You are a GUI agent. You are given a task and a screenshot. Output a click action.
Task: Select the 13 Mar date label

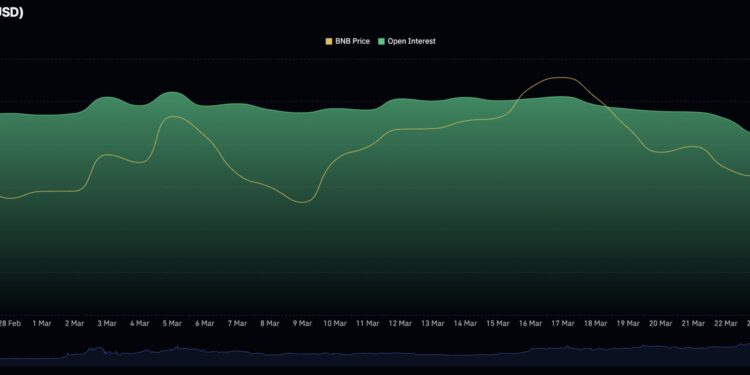[x=432, y=323]
